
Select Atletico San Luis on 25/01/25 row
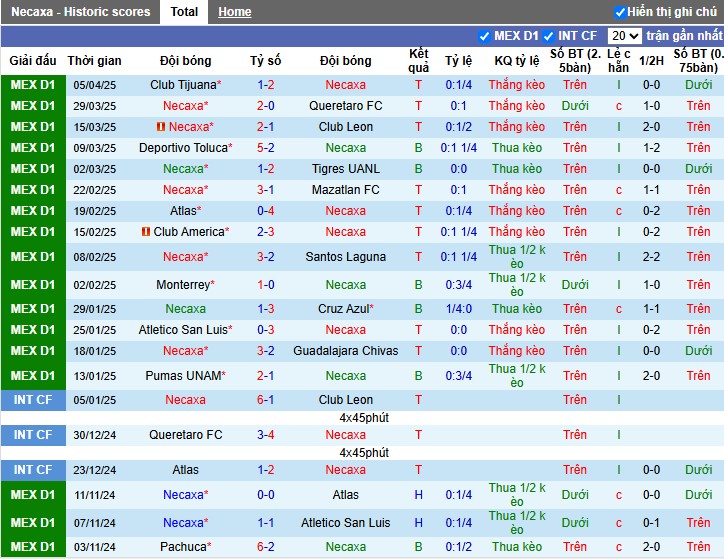pos(183,330)
